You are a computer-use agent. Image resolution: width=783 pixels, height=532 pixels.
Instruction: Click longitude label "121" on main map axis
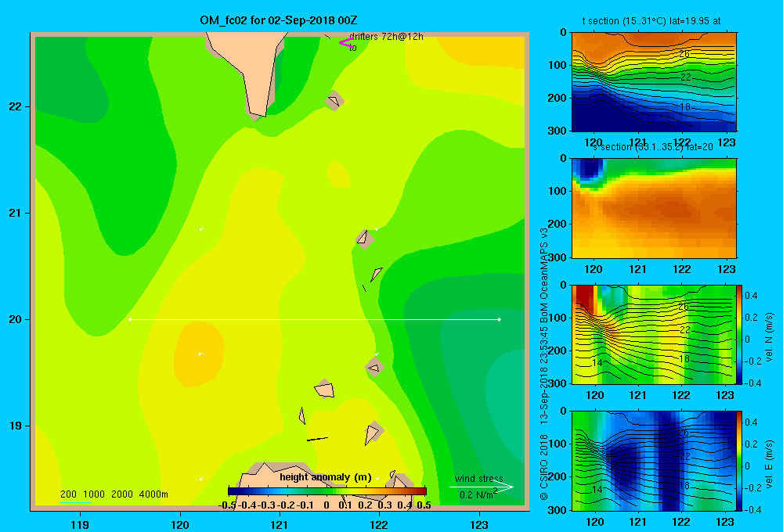tap(280, 524)
